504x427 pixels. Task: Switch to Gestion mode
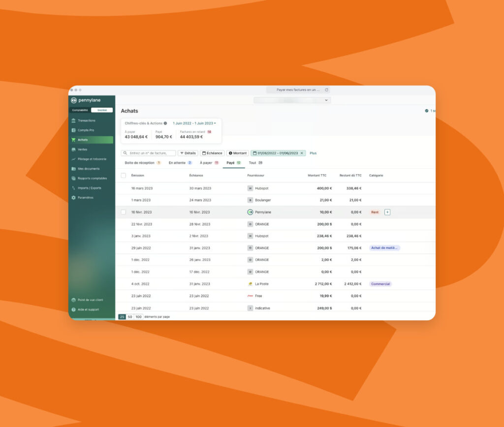click(x=102, y=110)
